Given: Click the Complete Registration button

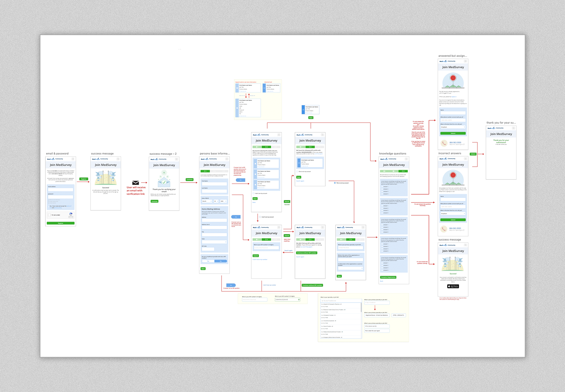Looking at the screenshot, I should 388,277.
